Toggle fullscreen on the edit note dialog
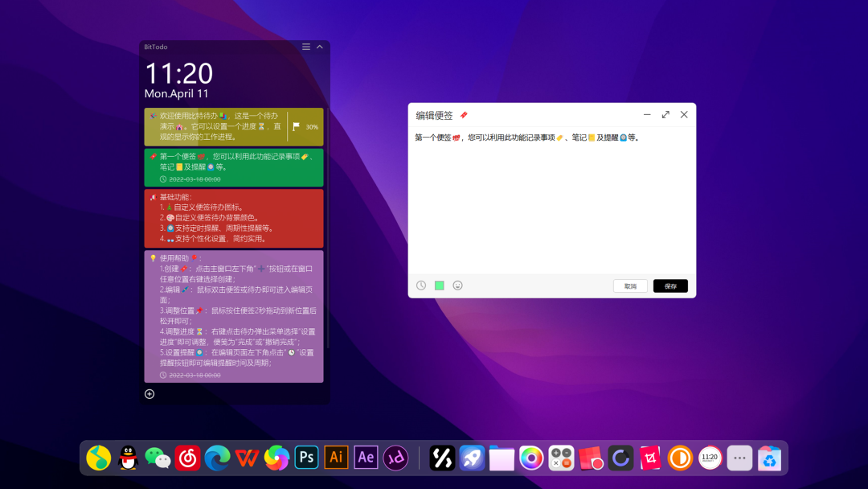The height and width of the screenshot is (489, 868). click(665, 114)
